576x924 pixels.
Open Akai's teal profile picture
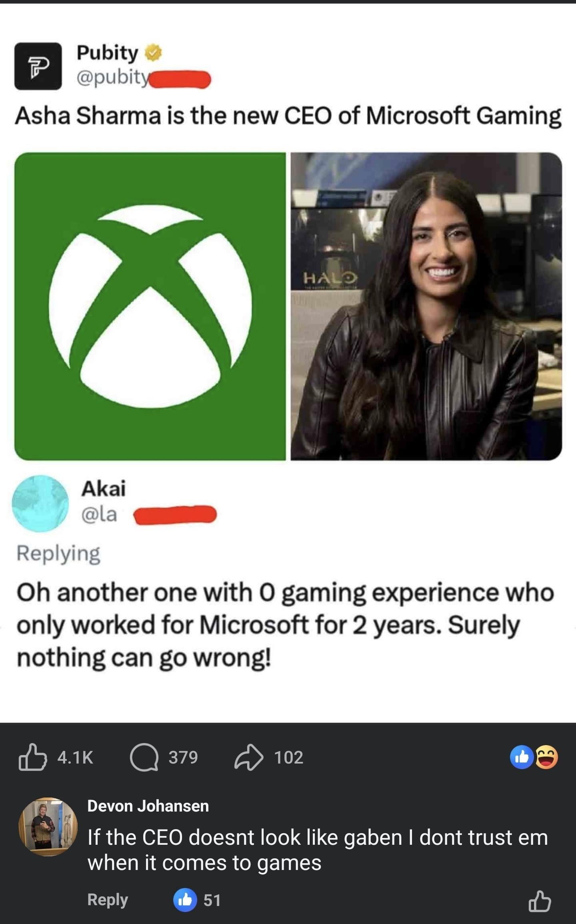[x=40, y=503]
